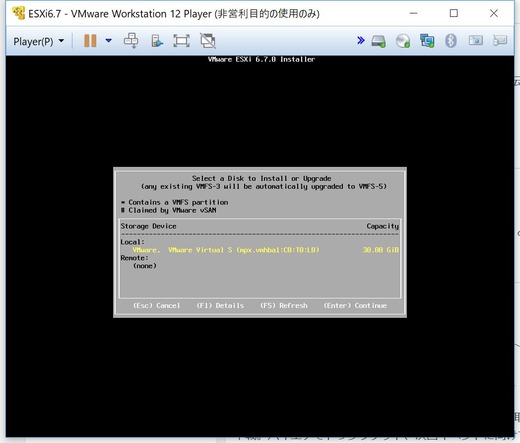Click (Esc) Cancel in installer dialog
Screen dimensions: 520x443
pos(157,306)
